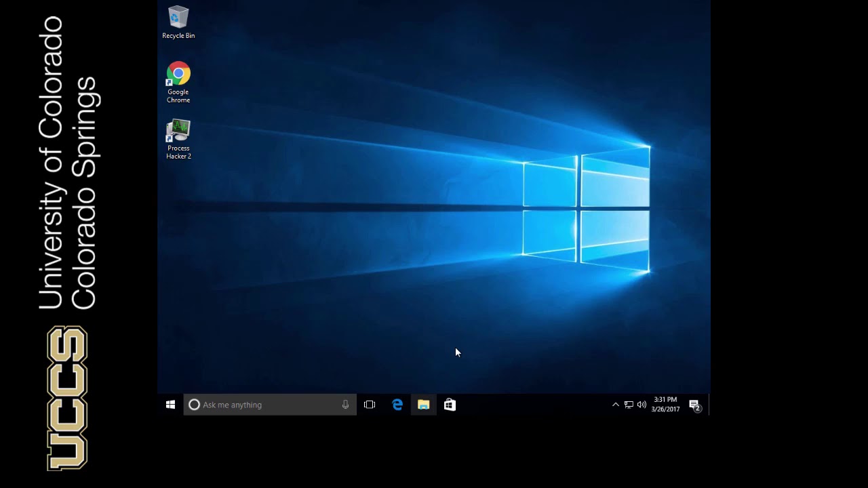Click the Show desktop strip at taskbar end
Viewport: 868px width, 488px height.
(x=709, y=405)
